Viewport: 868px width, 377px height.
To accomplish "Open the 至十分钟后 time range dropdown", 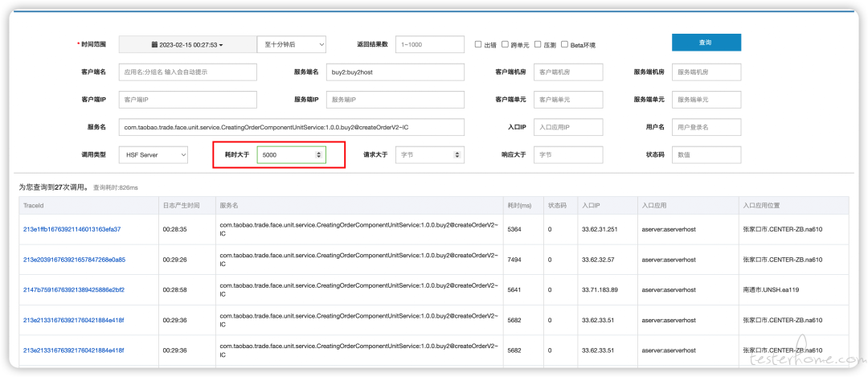I will tap(291, 45).
